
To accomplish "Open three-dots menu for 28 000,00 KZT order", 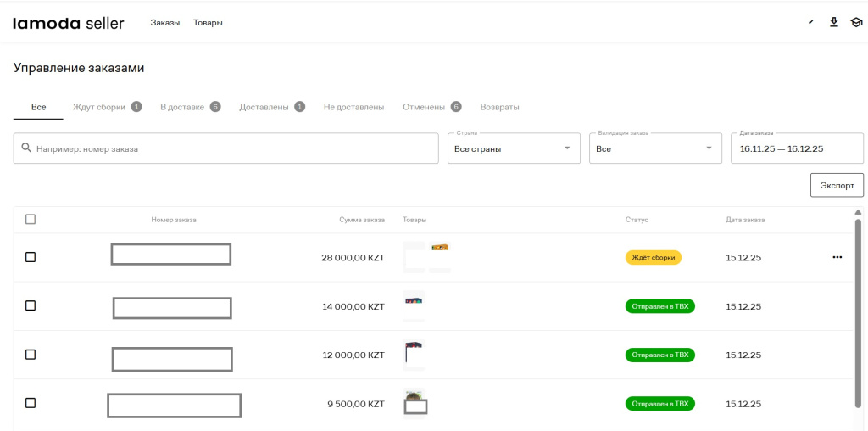I will (x=837, y=257).
